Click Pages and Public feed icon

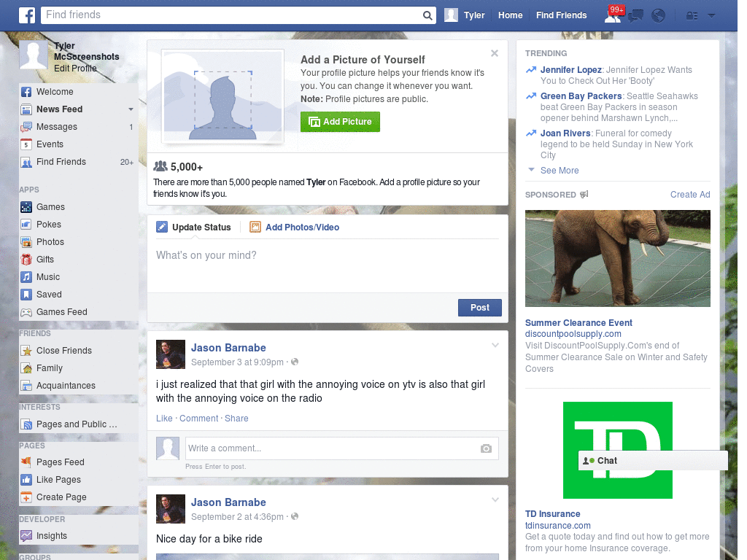coord(26,424)
